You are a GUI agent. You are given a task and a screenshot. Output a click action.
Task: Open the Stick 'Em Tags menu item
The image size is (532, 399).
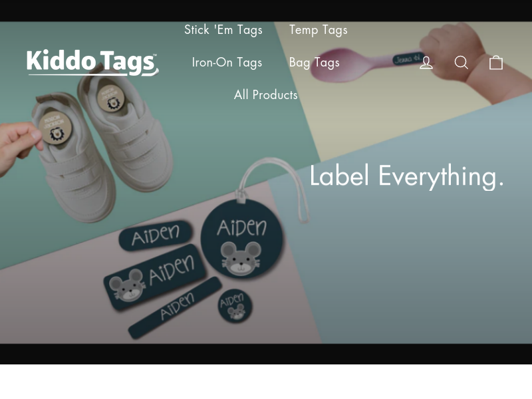(x=223, y=30)
